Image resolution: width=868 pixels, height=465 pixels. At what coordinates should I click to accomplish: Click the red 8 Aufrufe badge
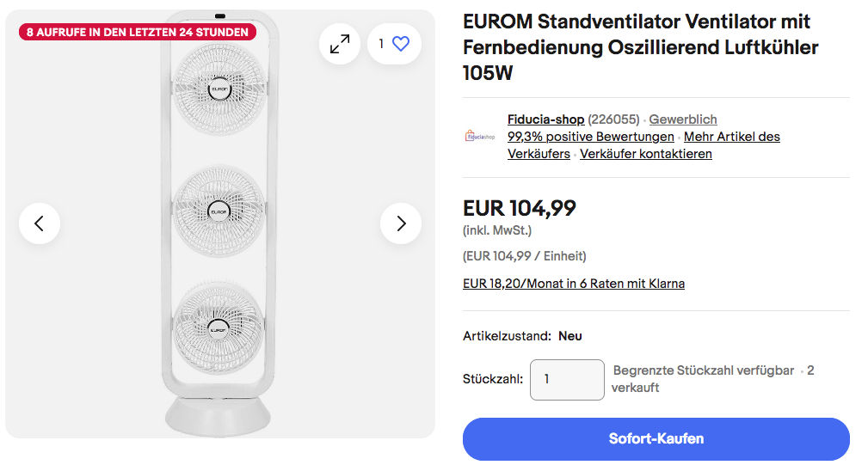pos(138,32)
